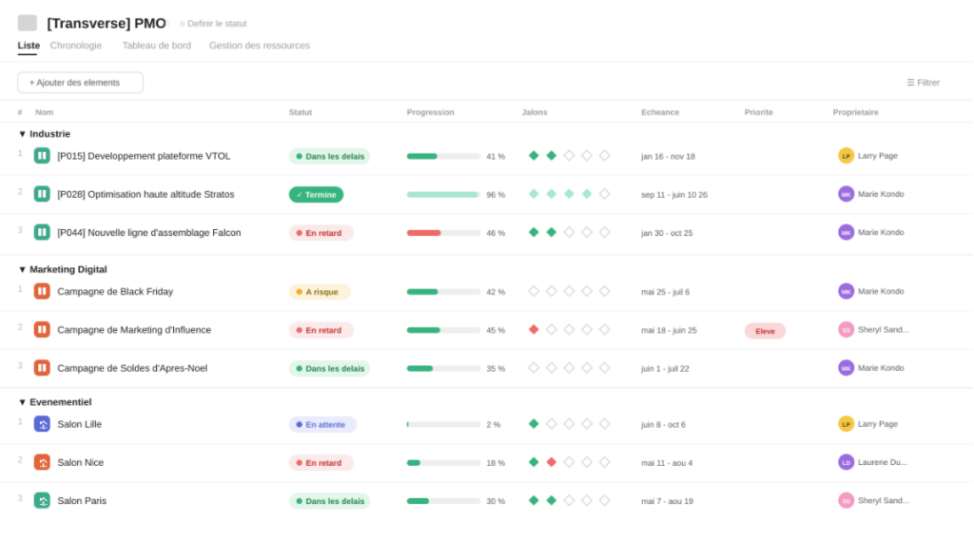Screen dimensions: 974x560
Task: Open 'Dans les delais' status on Salon Paris
Action: [x=329, y=502]
